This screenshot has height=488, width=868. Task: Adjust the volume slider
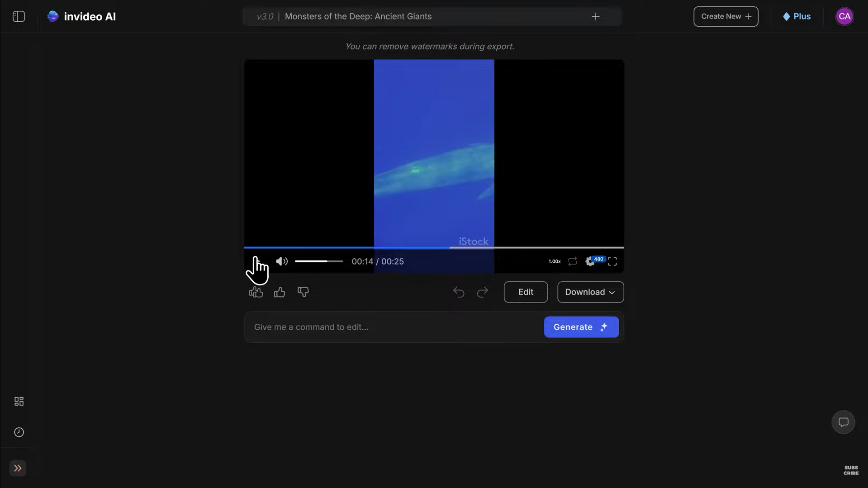[x=319, y=261]
